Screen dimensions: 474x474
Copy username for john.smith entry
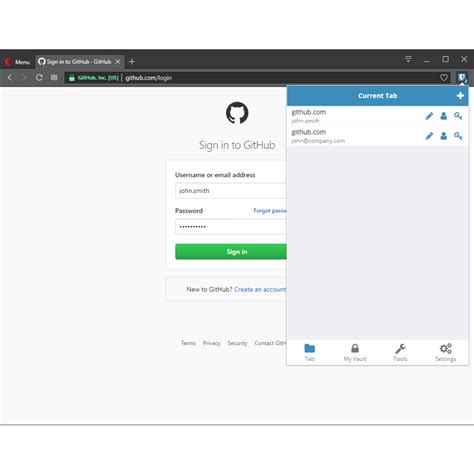(444, 116)
